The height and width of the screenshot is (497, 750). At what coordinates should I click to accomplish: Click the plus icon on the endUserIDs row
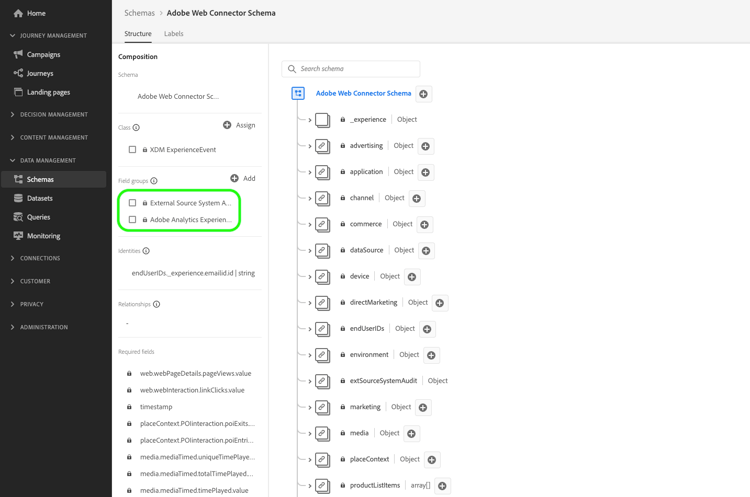427,329
